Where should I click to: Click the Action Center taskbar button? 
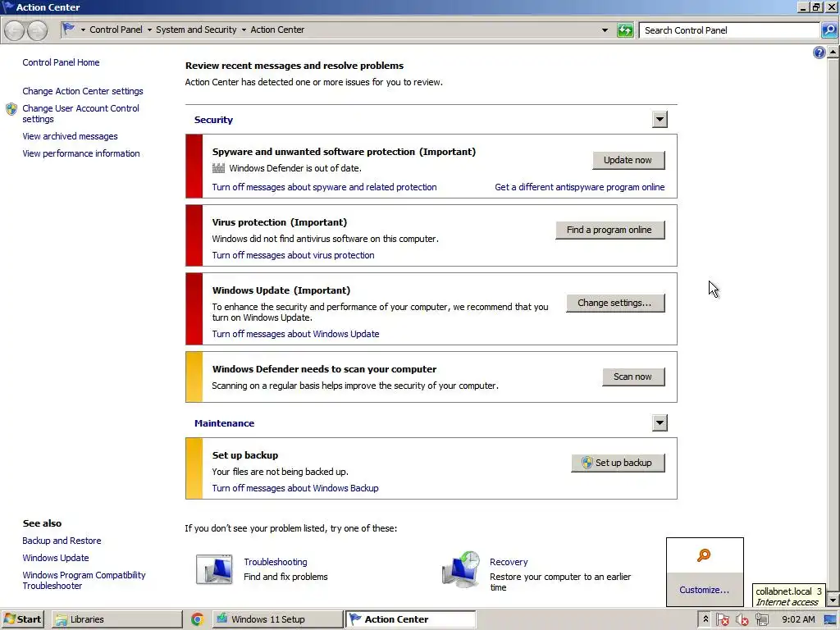410,619
